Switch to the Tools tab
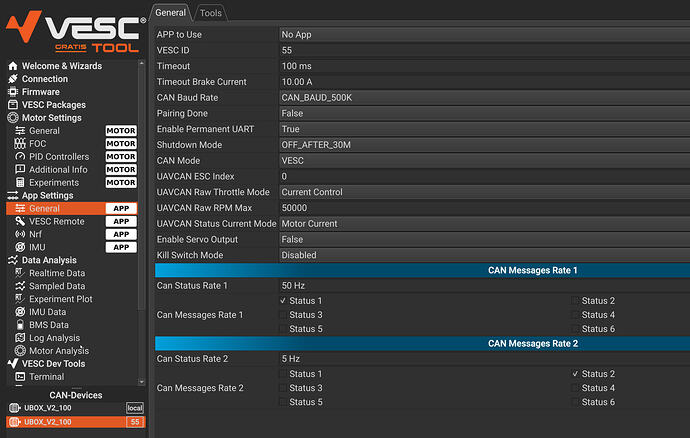 click(211, 13)
